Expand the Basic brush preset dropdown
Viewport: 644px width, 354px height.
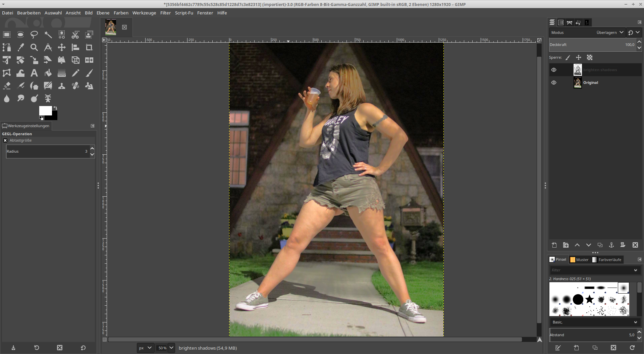point(595,322)
